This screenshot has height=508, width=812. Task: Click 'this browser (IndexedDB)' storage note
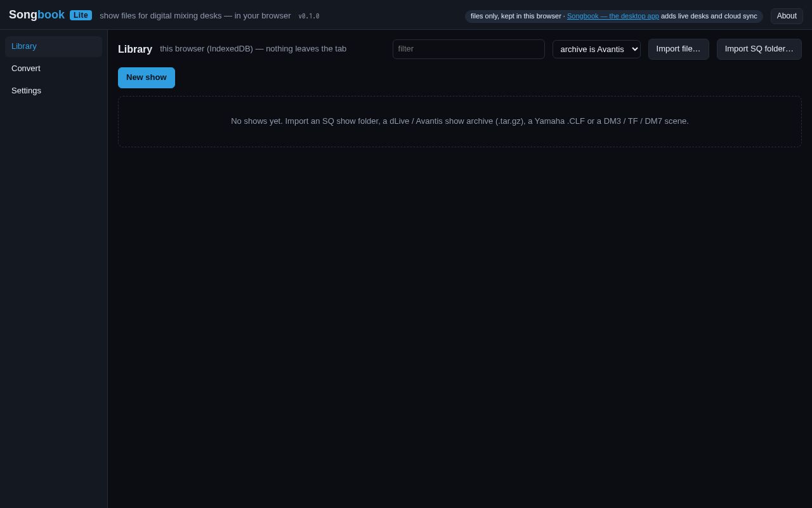click(x=253, y=49)
